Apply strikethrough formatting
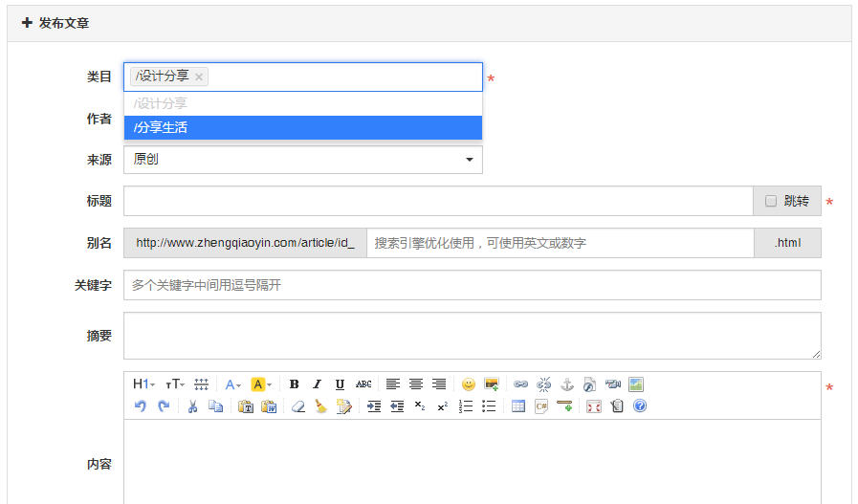Screen dimensions: 858x504 click(x=363, y=384)
